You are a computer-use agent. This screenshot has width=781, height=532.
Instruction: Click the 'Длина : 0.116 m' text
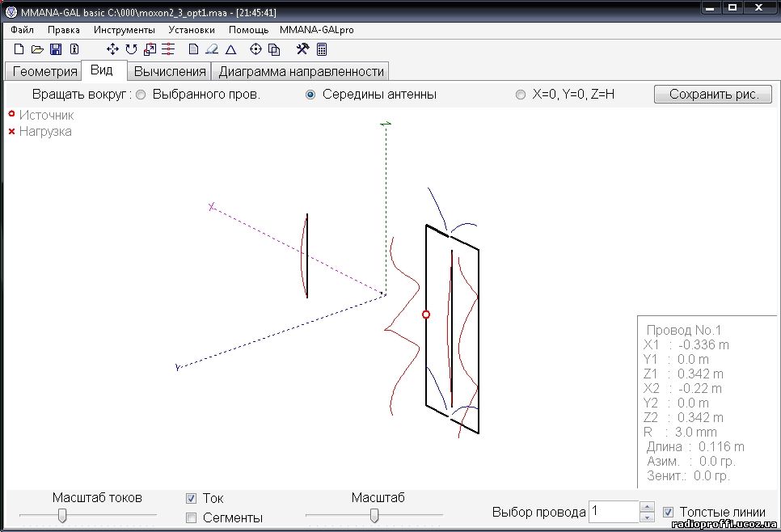[x=695, y=447]
